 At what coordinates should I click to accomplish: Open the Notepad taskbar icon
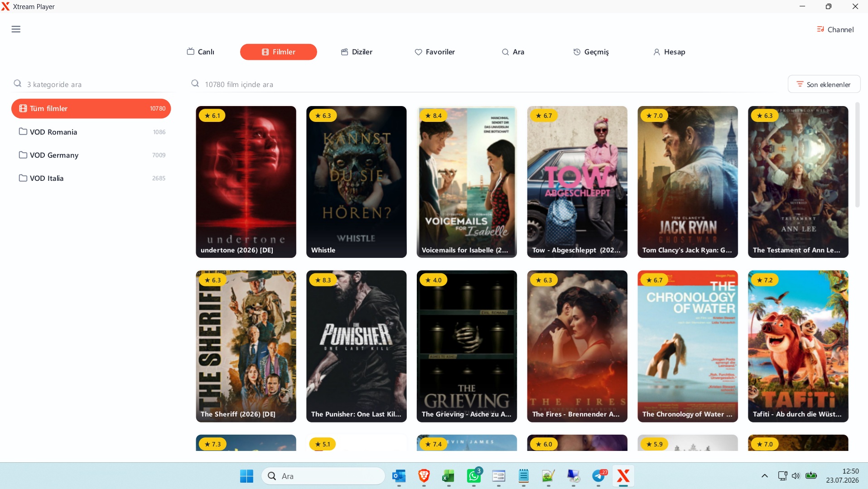(x=524, y=476)
